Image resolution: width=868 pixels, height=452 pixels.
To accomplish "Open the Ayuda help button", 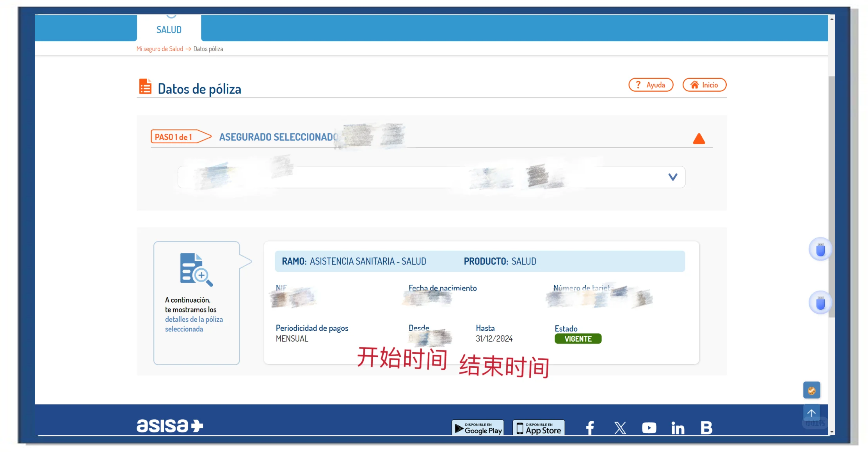I will [651, 85].
